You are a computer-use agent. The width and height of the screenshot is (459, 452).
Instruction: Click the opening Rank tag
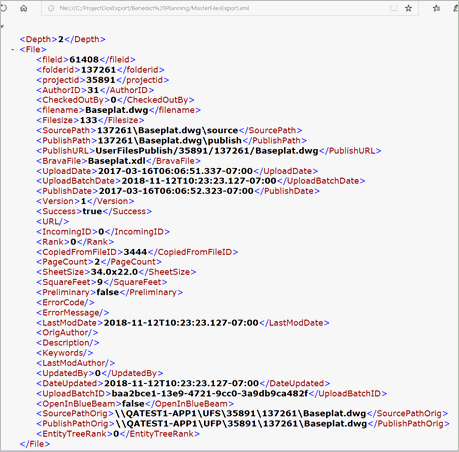[53, 242]
